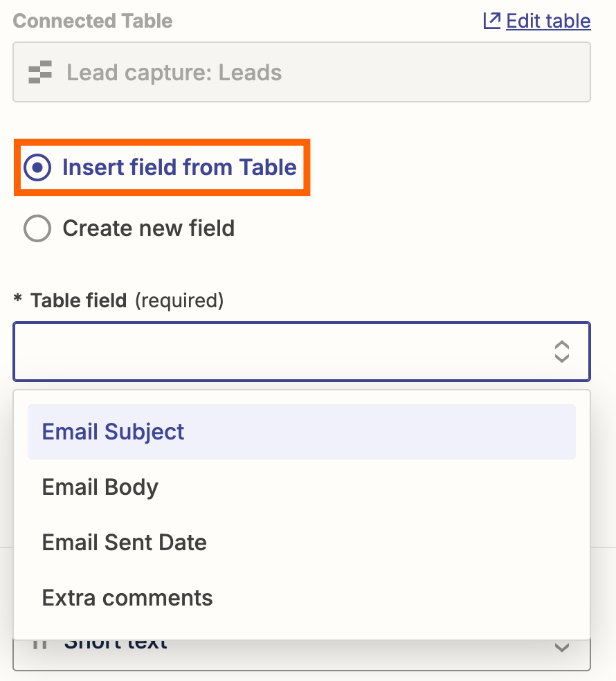Click the Create new field label text
This screenshot has height=681, width=616.
tap(148, 228)
